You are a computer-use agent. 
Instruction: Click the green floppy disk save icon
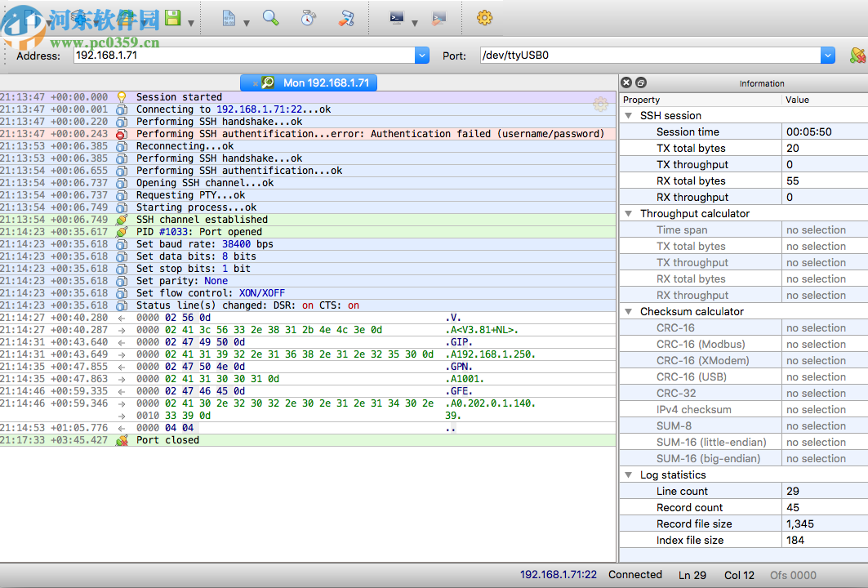172,18
